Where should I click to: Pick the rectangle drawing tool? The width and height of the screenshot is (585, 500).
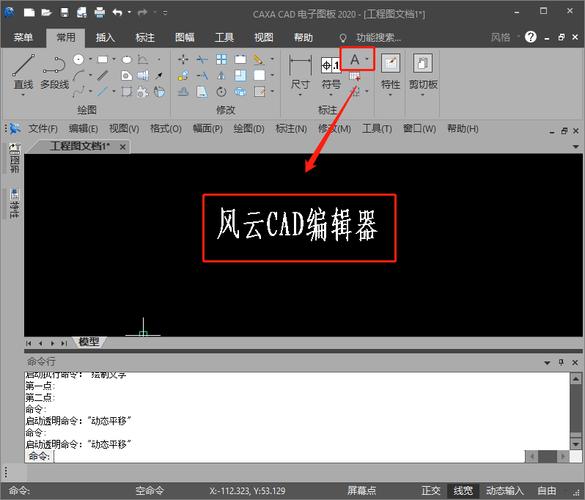103,59
